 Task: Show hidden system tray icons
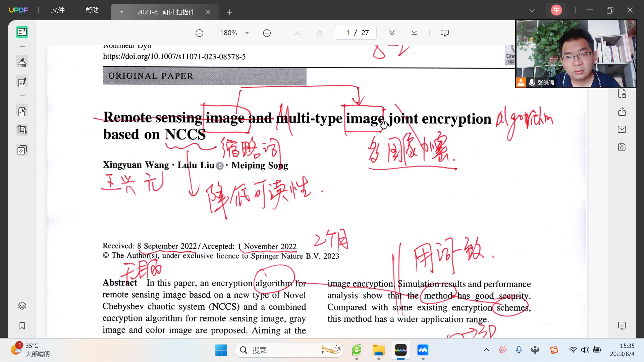(487, 350)
